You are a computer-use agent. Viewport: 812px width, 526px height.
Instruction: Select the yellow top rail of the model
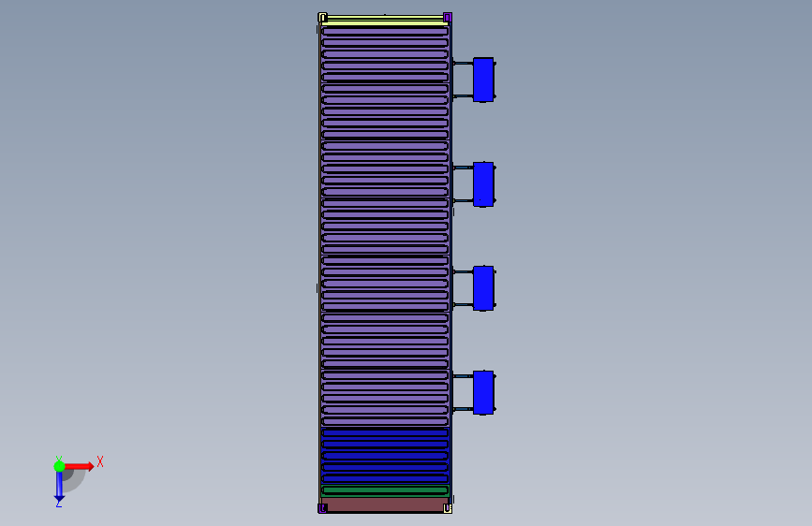(x=384, y=21)
